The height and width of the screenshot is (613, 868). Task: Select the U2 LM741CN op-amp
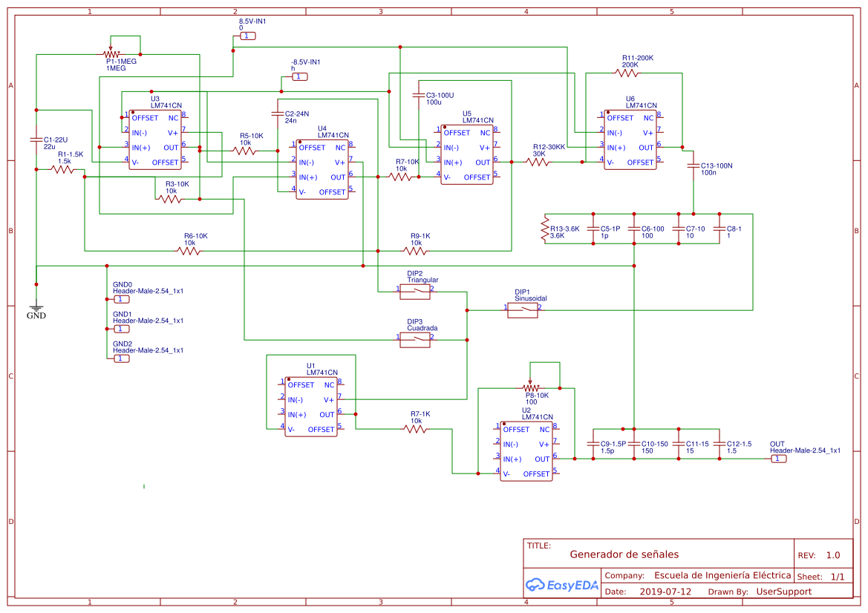pyautogui.click(x=526, y=451)
